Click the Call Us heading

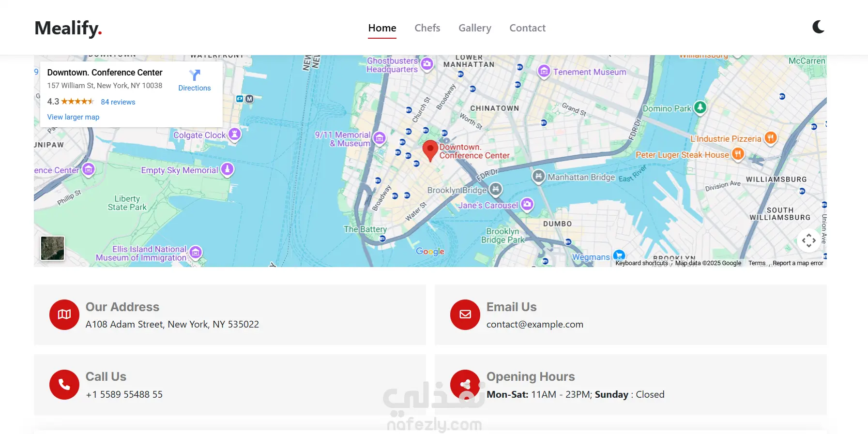106,377
